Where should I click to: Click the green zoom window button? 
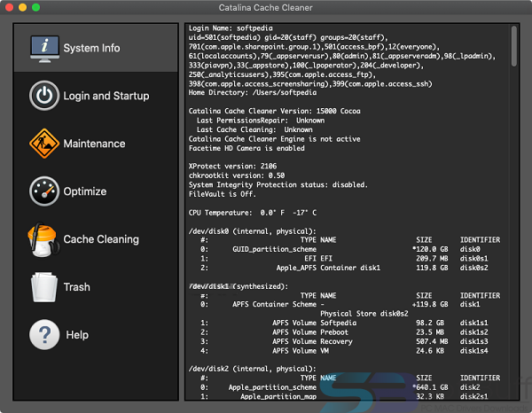[x=36, y=7]
